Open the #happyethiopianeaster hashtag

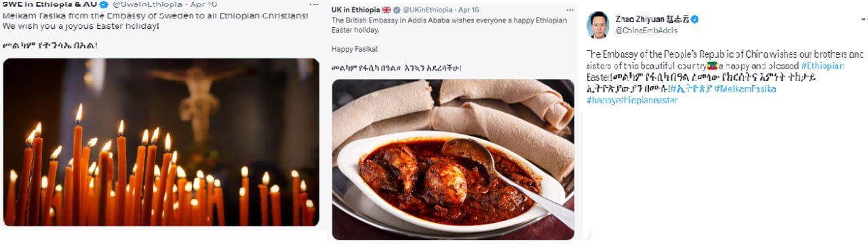click(x=632, y=101)
